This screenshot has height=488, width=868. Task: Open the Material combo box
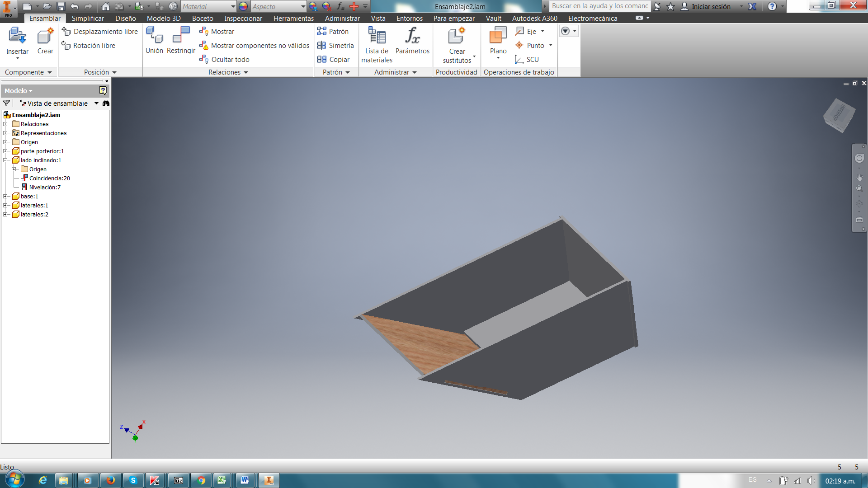[x=208, y=6]
